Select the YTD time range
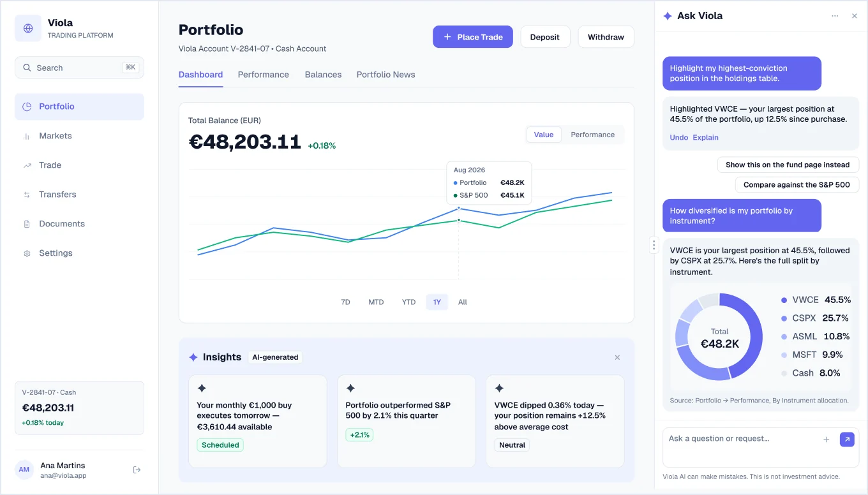The width and height of the screenshot is (868, 495). [x=408, y=302]
